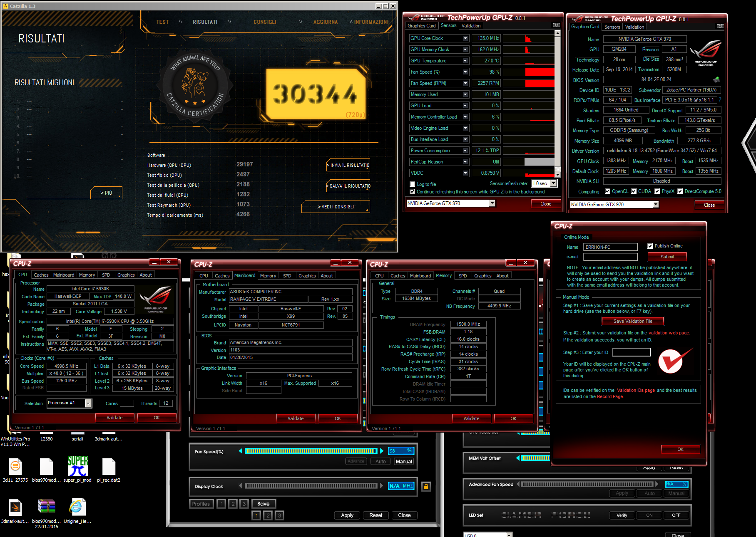Select the bios970mod blank file desktop icon
Image resolution: width=756 pixels, height=537 pixels.
click(47, 466)
